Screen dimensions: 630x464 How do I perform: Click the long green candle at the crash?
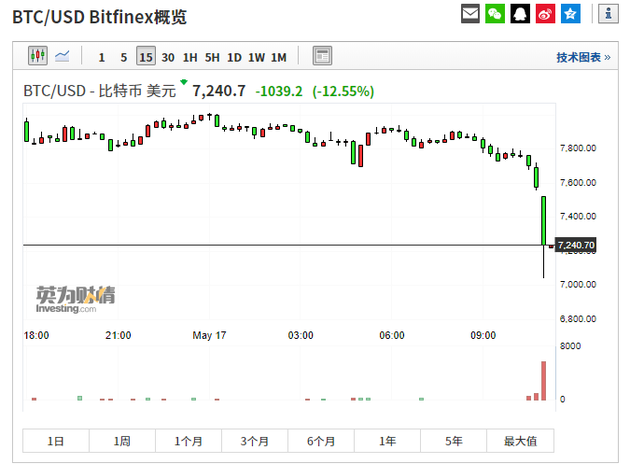coord(544,221)
